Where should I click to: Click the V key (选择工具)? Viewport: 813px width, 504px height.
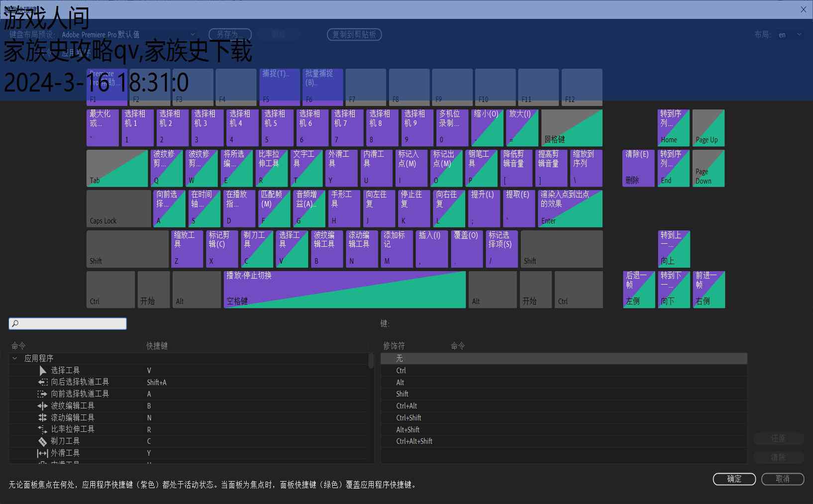[x=292, y=249]
